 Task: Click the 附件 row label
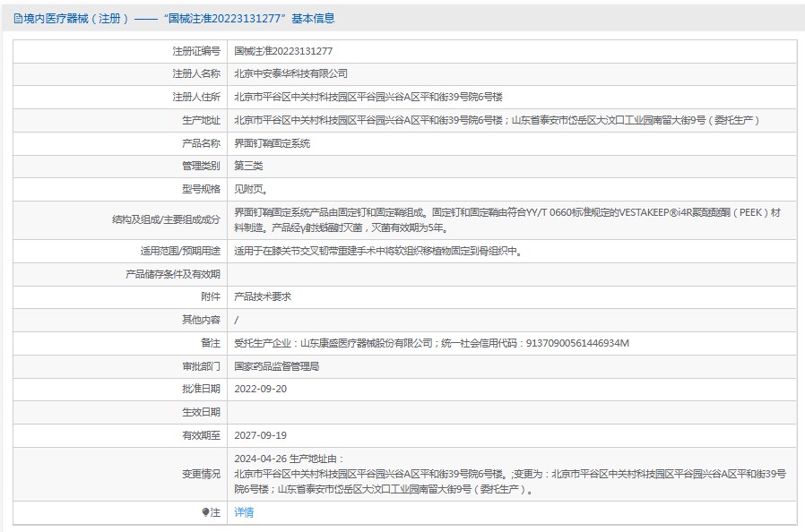(211, 296)
